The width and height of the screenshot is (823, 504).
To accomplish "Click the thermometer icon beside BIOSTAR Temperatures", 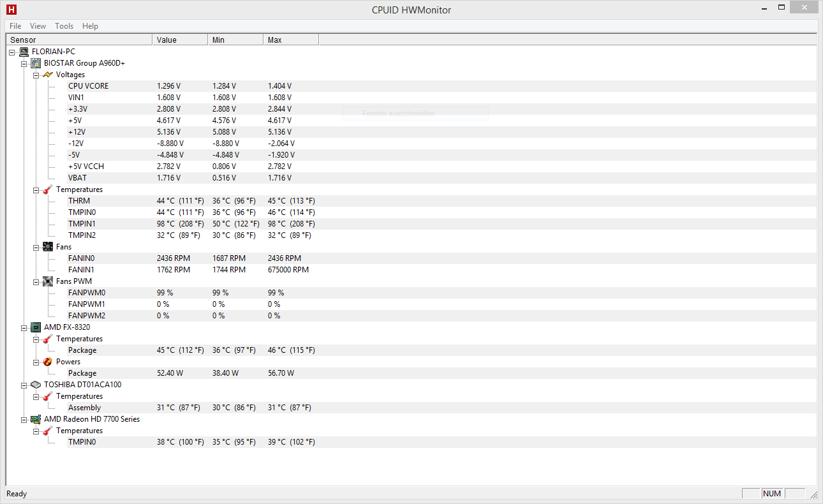I will (x=48, y=189).
